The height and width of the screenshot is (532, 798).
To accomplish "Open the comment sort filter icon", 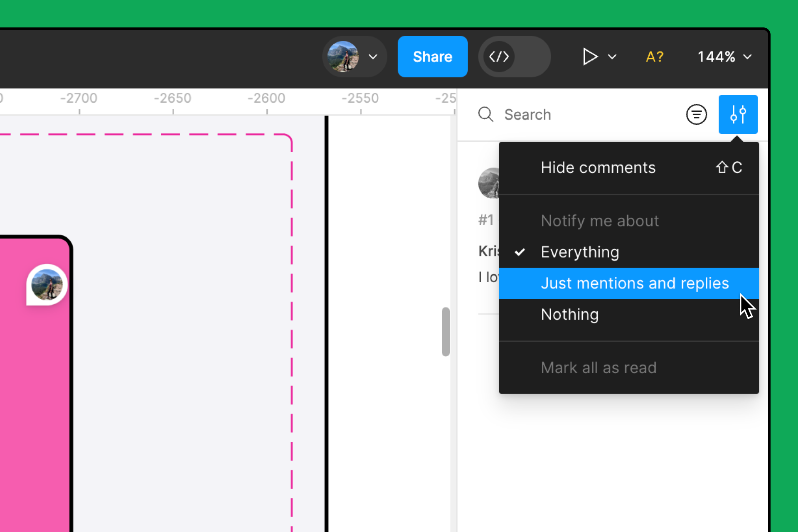I will [696, 114].
